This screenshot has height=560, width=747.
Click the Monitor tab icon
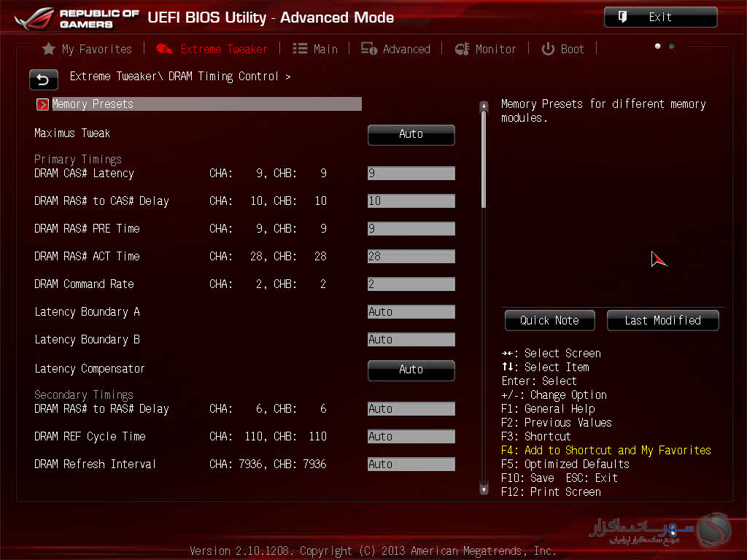point(462,49)
